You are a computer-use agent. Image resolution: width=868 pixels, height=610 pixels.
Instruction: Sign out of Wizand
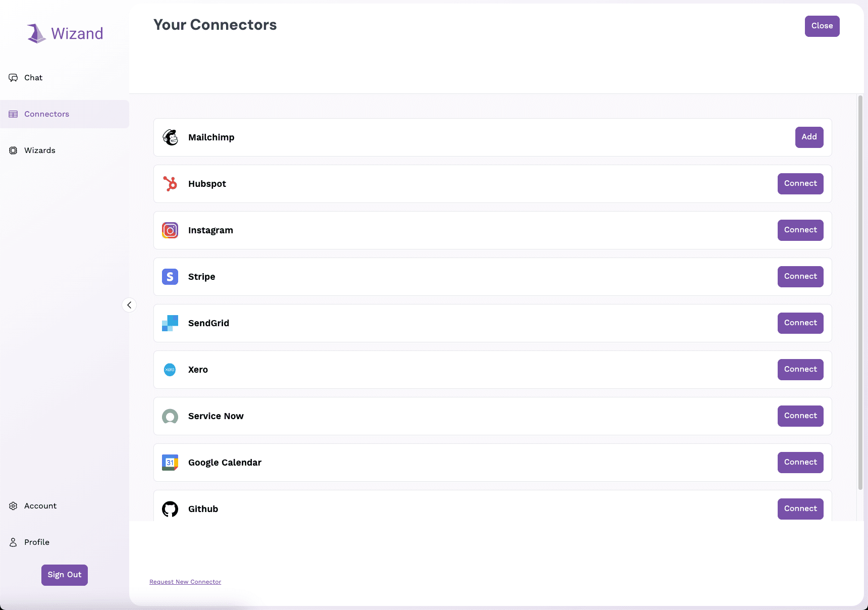pyautogui.click(x=65, y=575)
